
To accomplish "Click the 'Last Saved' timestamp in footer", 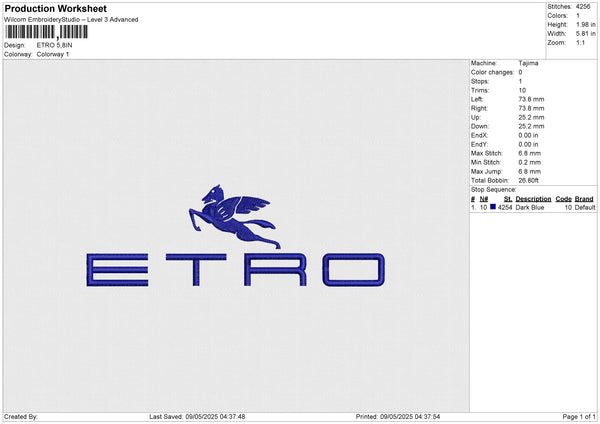I will click(x=197, y=416).
